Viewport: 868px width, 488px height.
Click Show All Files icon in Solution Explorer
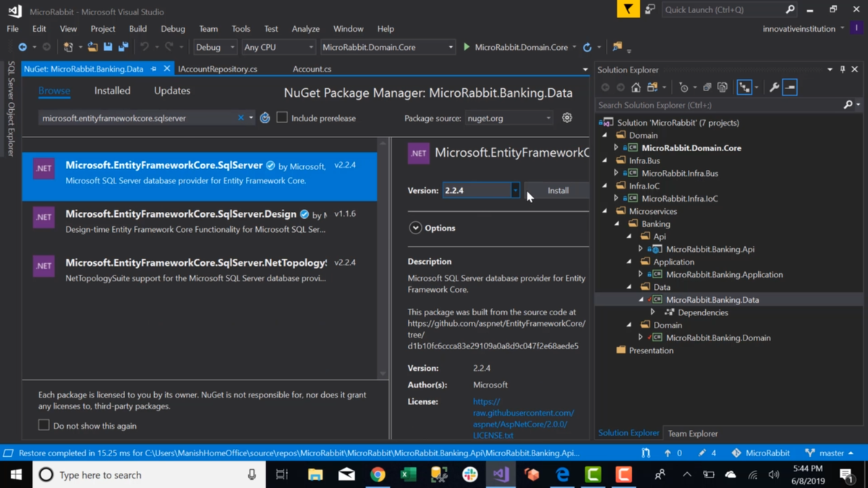722,87
